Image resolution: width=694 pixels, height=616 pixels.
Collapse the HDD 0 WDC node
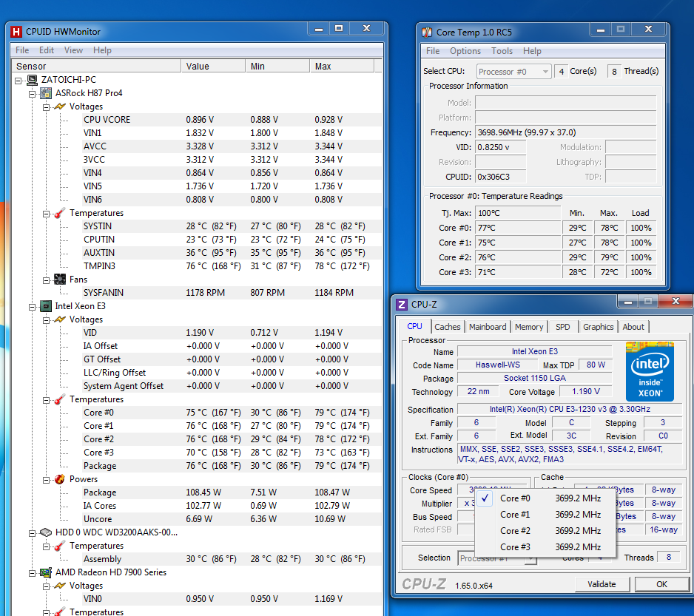click(x=33, y=533)
